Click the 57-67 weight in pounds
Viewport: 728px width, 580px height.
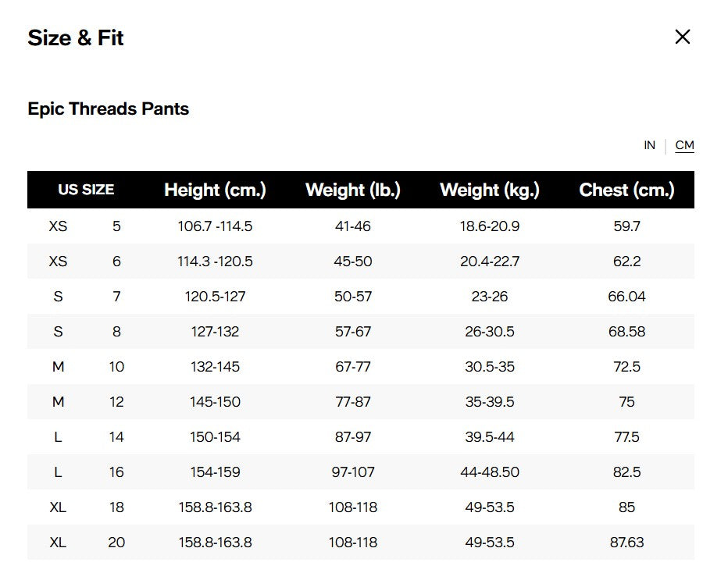click(x=352, y=332)
